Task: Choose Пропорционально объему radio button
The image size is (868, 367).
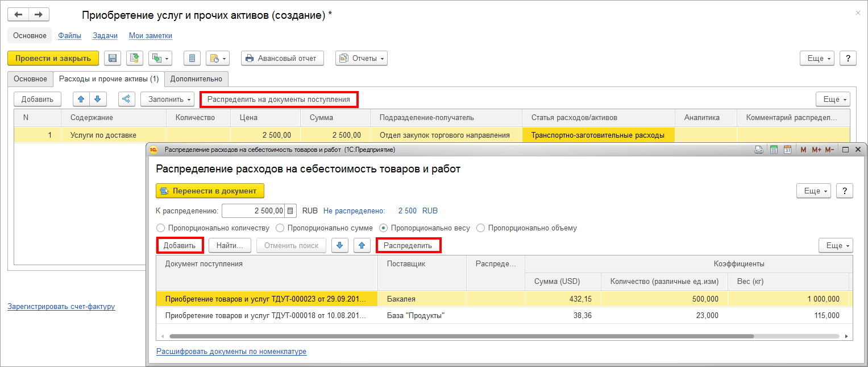Action: [480, 228]
